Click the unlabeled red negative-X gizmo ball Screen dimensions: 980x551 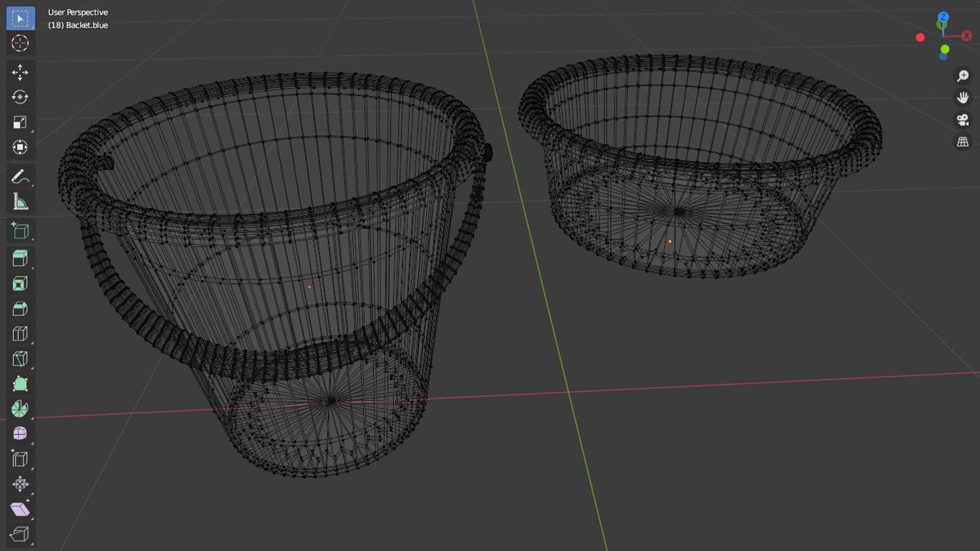pyautogui.click(x=920, y=37)
